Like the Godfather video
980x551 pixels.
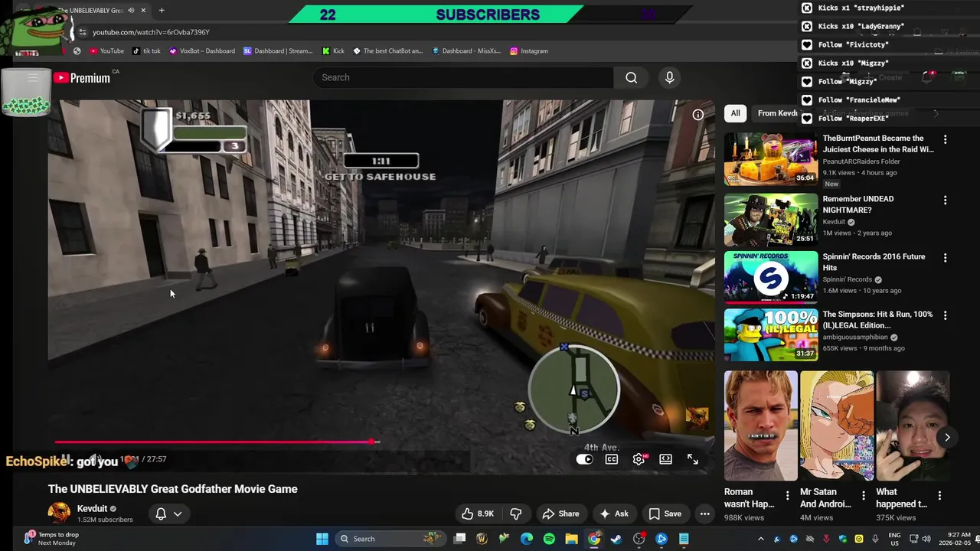click(x=477, y=514)
